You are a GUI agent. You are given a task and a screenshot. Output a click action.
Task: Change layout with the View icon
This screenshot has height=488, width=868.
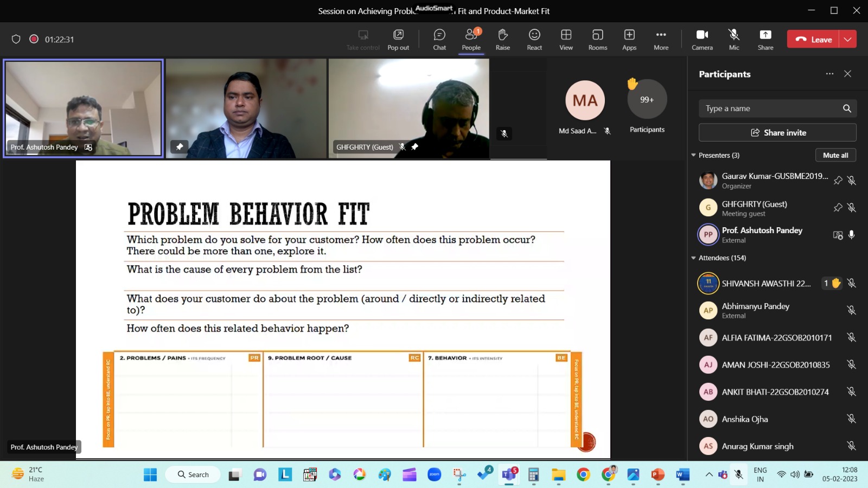click(x=566, y=39)
